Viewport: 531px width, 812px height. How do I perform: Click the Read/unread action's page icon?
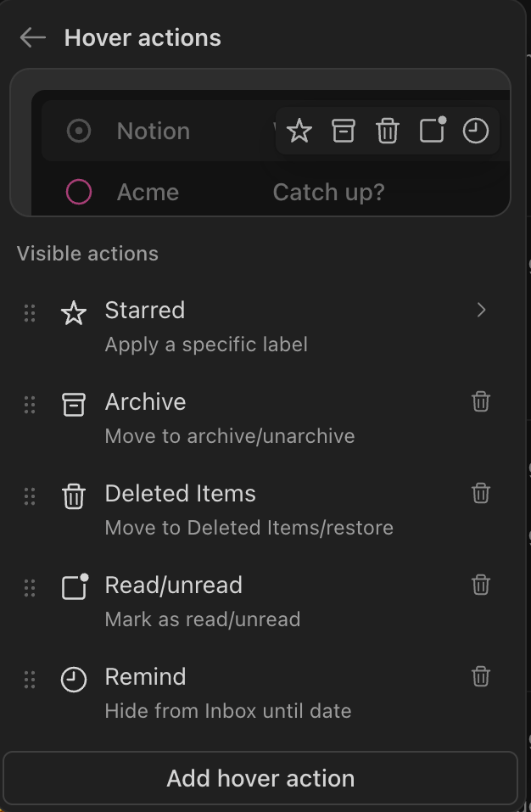[74, 587]
